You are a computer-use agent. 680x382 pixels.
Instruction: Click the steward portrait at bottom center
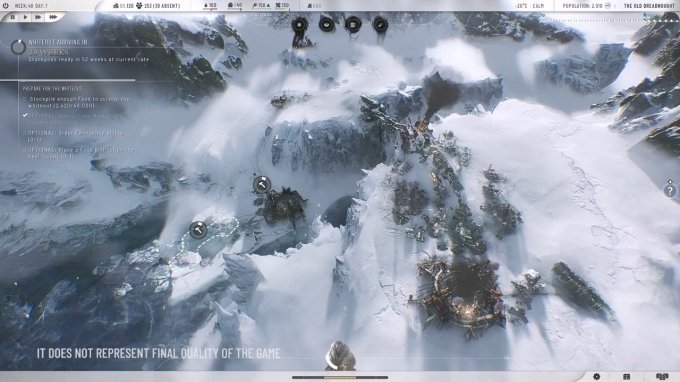pos(340,356)
